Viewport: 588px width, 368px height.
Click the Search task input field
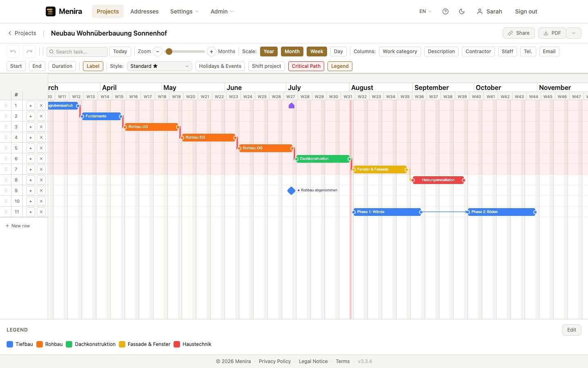click(77, 52)
